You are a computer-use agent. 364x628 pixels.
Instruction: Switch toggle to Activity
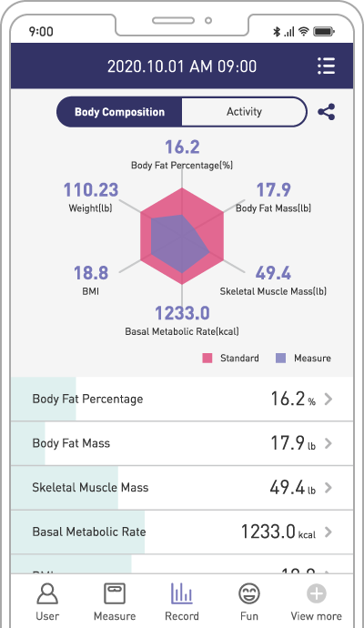[x=244, y=112]
